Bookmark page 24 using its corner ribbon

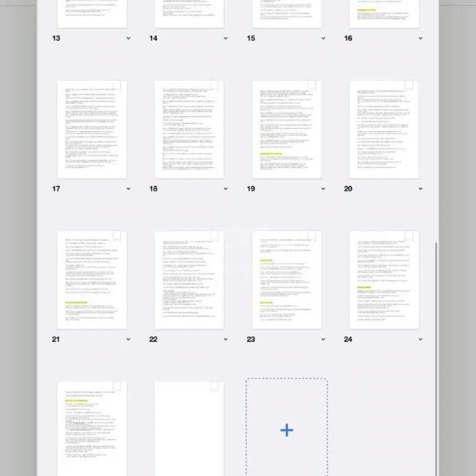(x=409, y=236)
